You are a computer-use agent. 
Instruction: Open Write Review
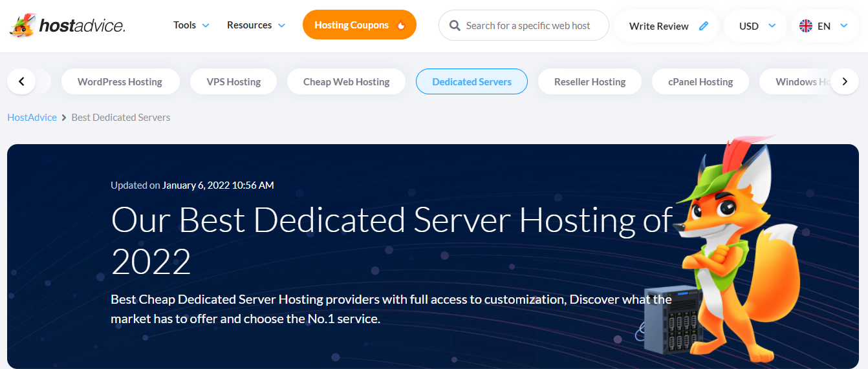pyautogui.click(x=666, y=26)
